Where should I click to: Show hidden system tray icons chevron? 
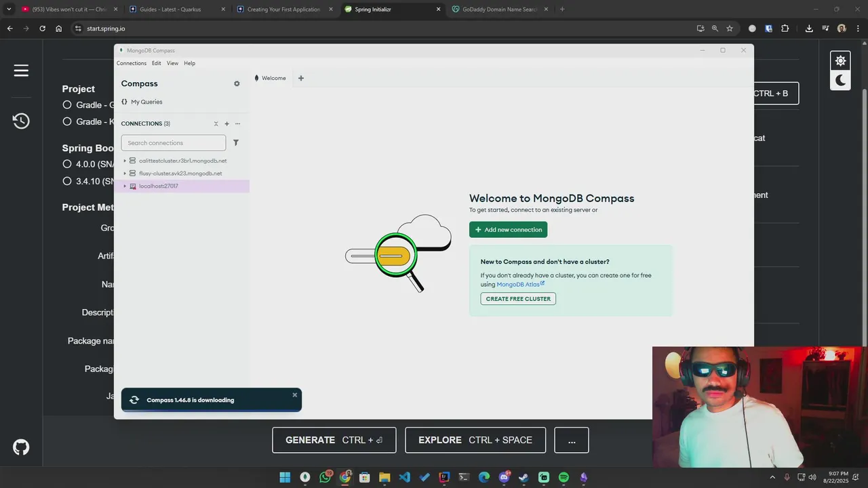[772, 477]
